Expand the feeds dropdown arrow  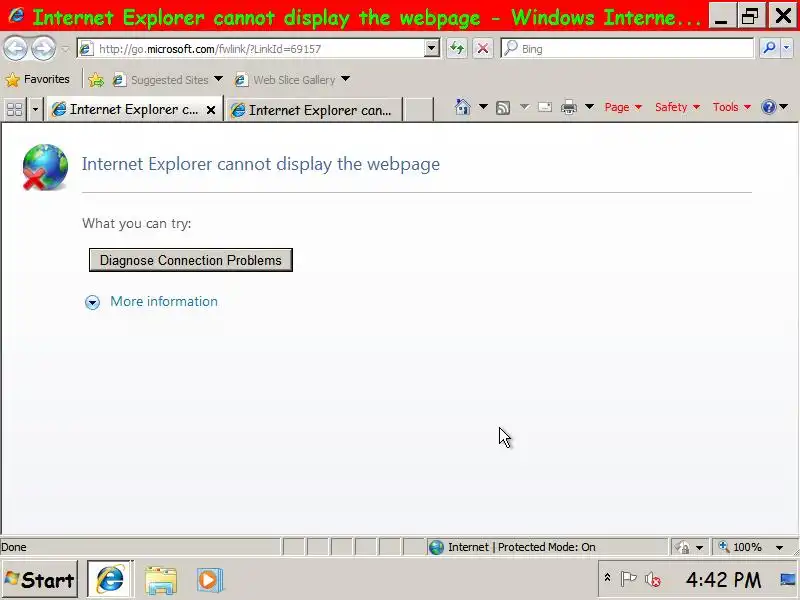pyautogui.click(x=524, y=107)
